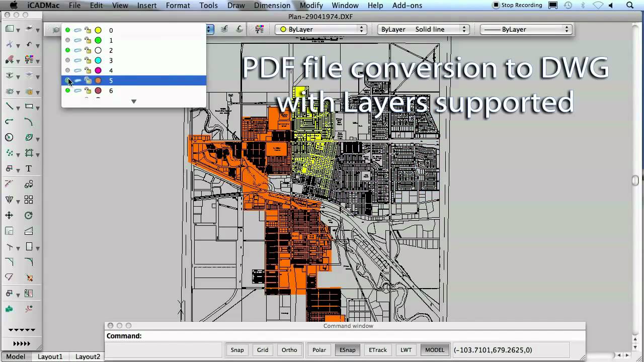Click the LWT button
Screen dimensions: 644x362
click(406, 350)
